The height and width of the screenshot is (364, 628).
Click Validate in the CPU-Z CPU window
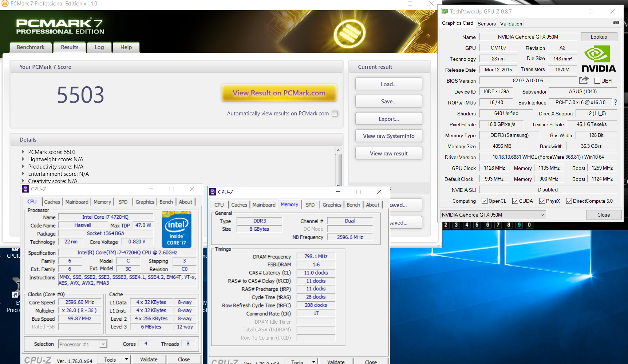tap(149, 359)
